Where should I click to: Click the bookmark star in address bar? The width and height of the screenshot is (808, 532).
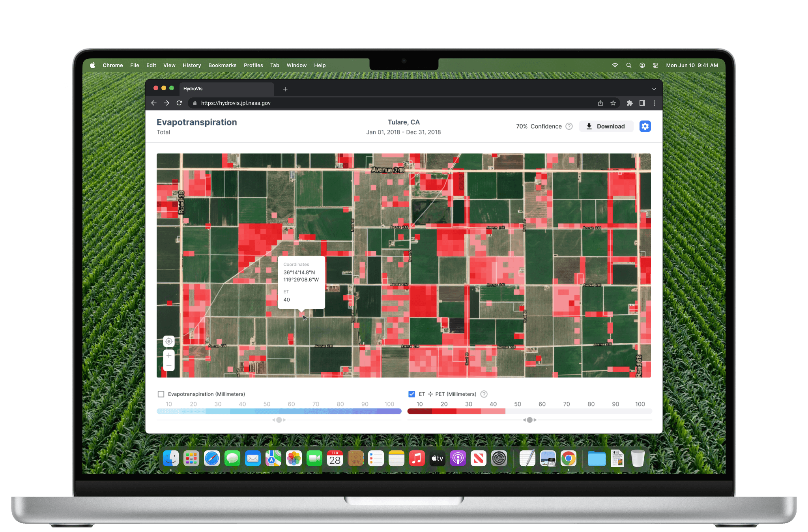(613, 103)
